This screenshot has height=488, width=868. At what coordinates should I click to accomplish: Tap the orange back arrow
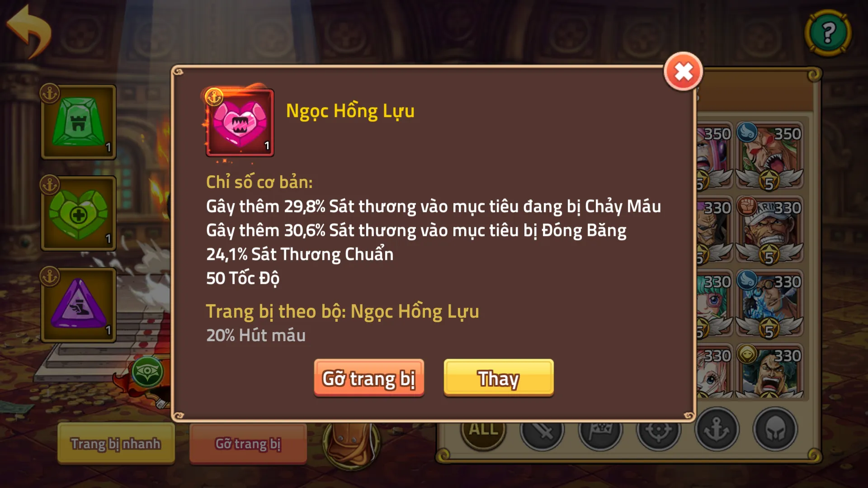click(29, 32)
